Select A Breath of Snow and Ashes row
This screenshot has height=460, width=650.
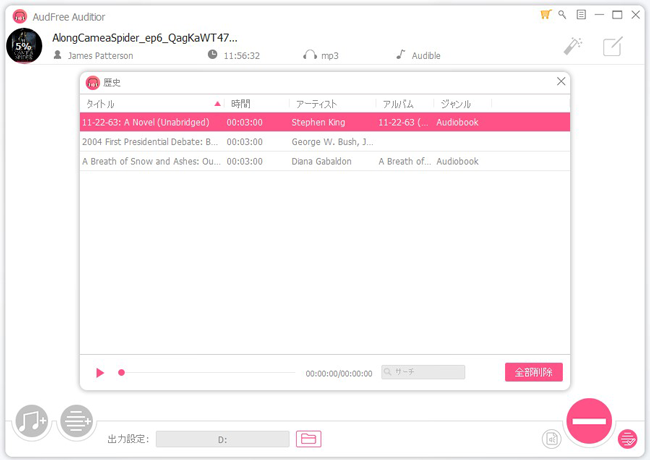[325, 161]
